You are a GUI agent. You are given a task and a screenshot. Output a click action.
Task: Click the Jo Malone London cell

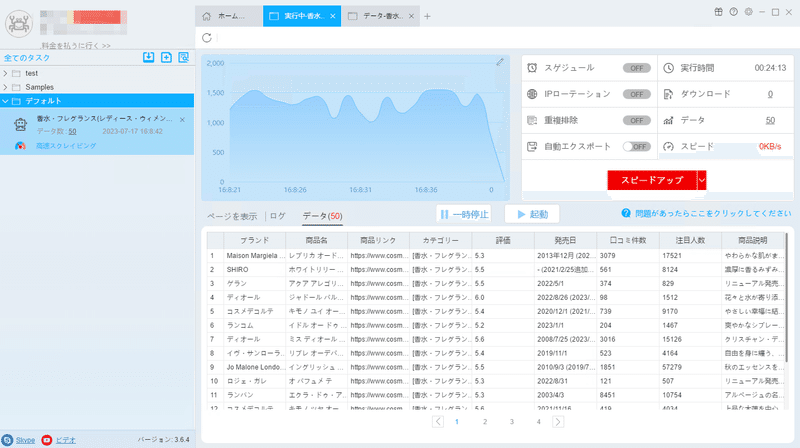click(255, 367)
